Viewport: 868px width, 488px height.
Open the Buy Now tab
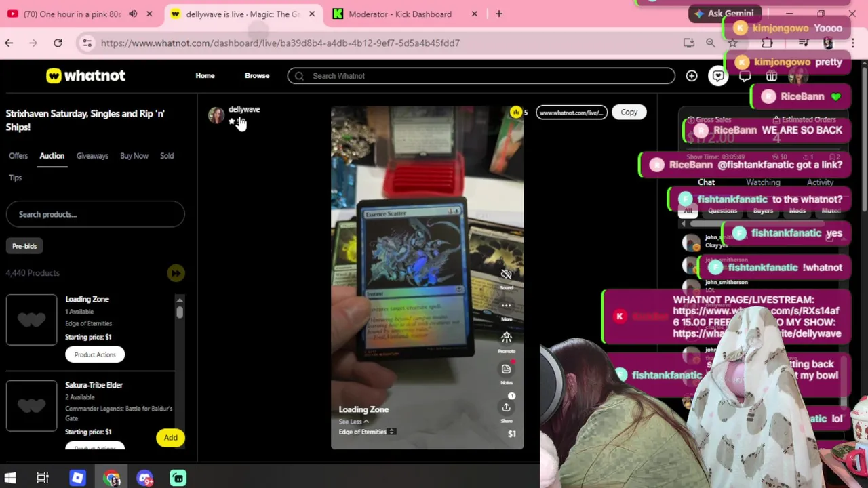tap(134, 156)
